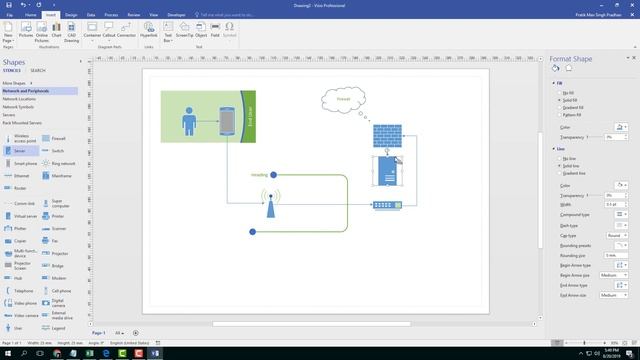Open the Developer ribbon tab
This screenshot has height=360, width=640.
pos(176,15)
